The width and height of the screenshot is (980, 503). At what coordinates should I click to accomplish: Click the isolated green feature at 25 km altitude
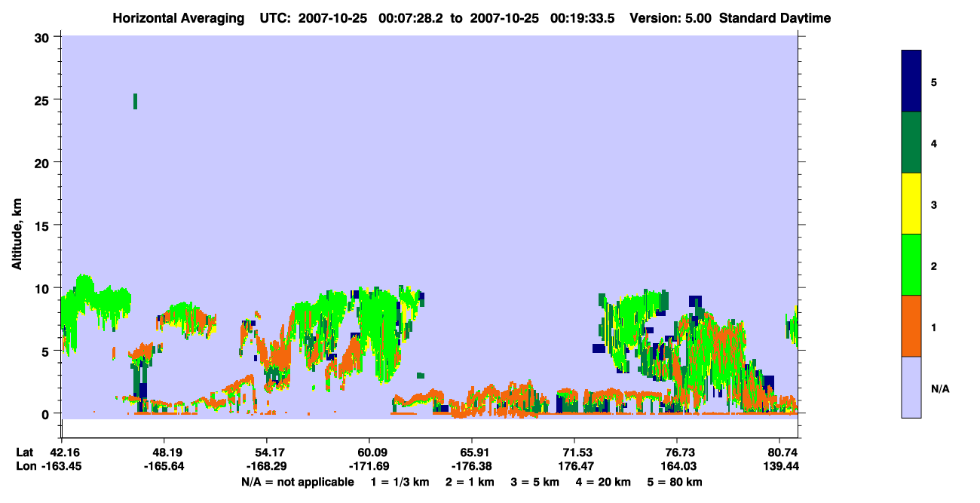(135, 101)
